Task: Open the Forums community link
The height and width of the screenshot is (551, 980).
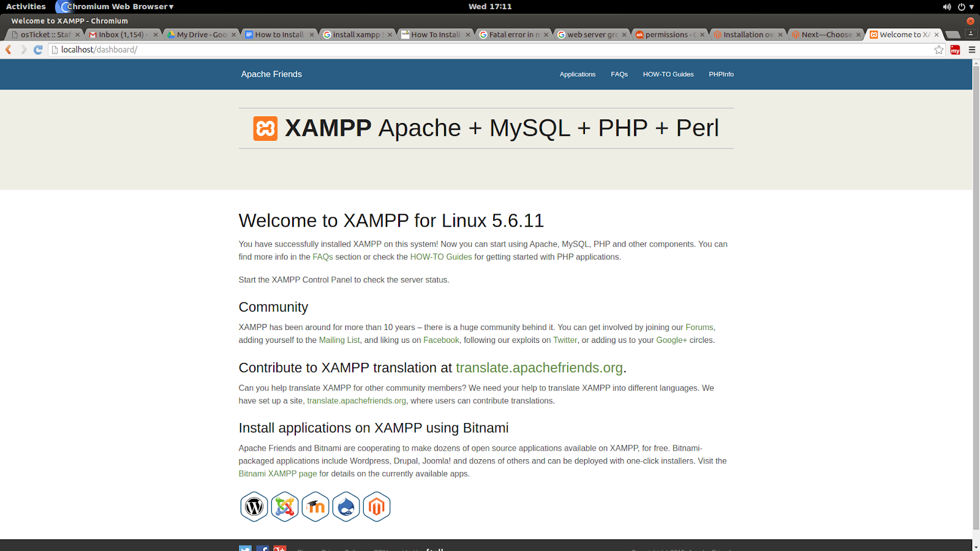Action: pos(699,328)
